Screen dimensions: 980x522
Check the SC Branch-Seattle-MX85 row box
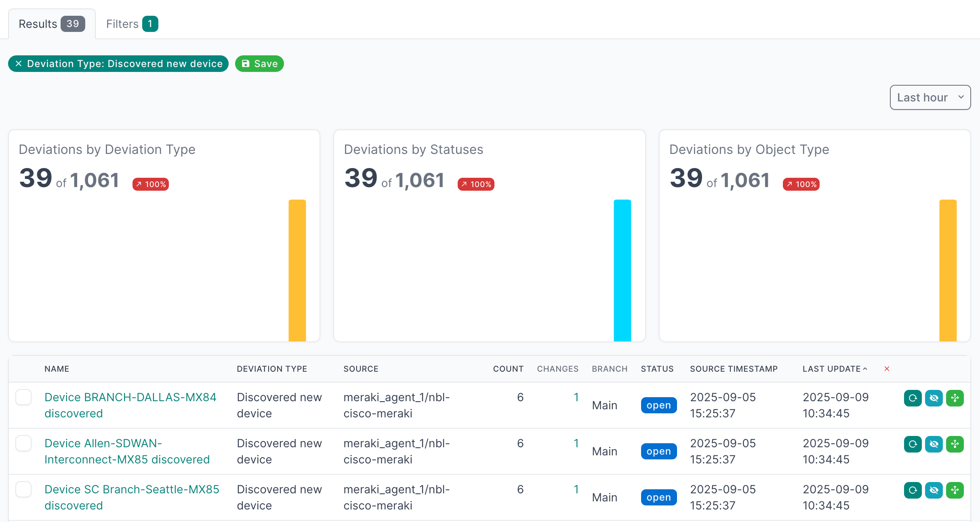coord(23,489)
